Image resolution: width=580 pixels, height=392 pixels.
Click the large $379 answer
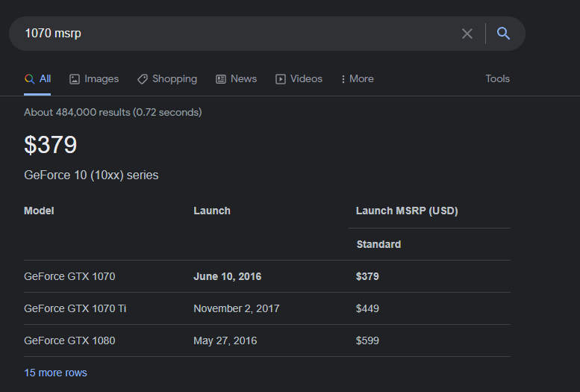coord(50,145)
